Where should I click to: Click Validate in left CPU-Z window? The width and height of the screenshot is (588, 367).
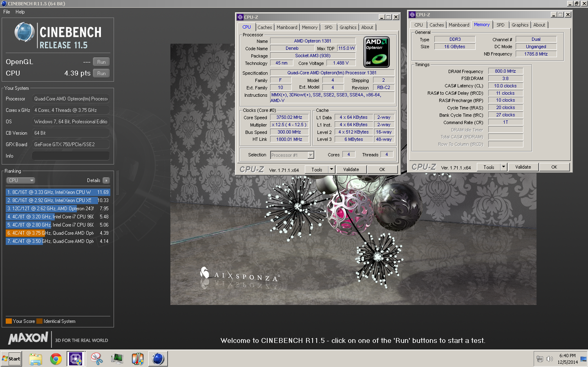pyautogui.click(x=351, y=169)
